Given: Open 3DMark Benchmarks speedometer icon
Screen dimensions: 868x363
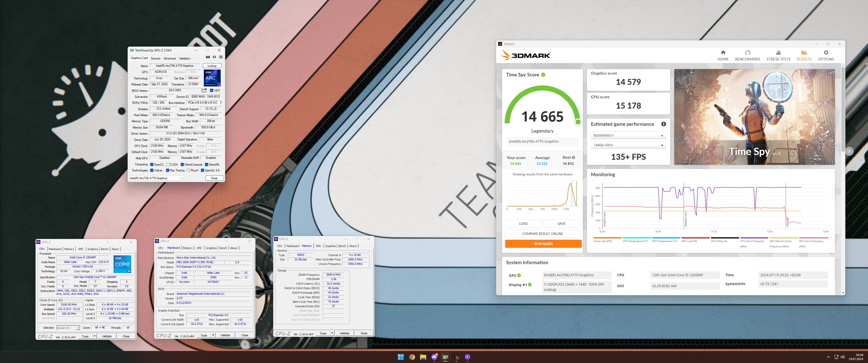Looking at the screenshot, I should point(747,52).
